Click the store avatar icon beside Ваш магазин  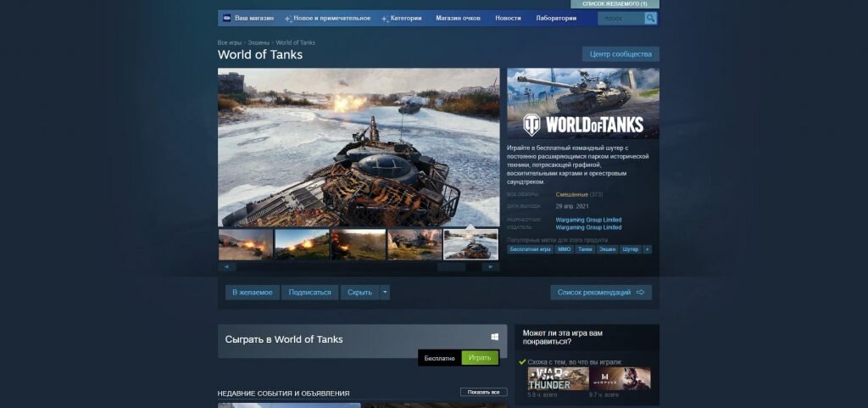pyautogui.click(x=227, y=19)
